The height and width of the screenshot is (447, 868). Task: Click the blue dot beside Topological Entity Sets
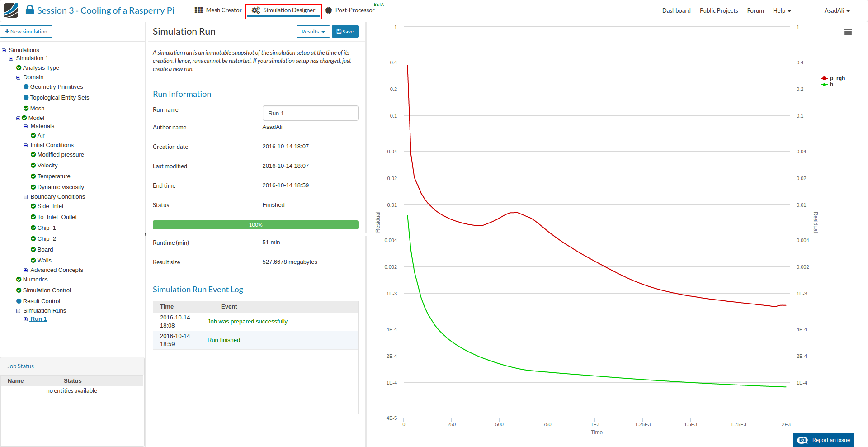coord(26,98)
